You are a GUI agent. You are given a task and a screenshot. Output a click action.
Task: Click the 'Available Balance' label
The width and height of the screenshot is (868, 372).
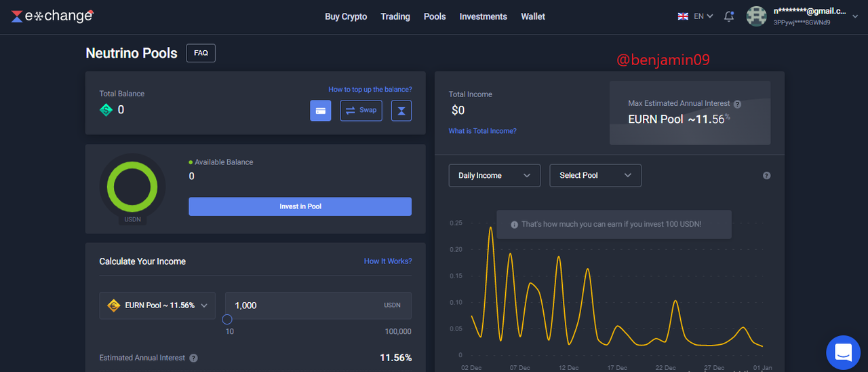(224, 162)
